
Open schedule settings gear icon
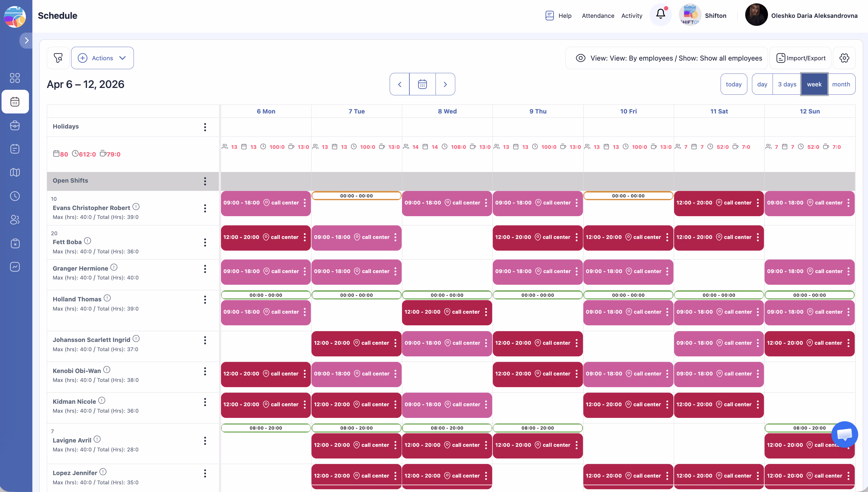[x=844, y=58]
